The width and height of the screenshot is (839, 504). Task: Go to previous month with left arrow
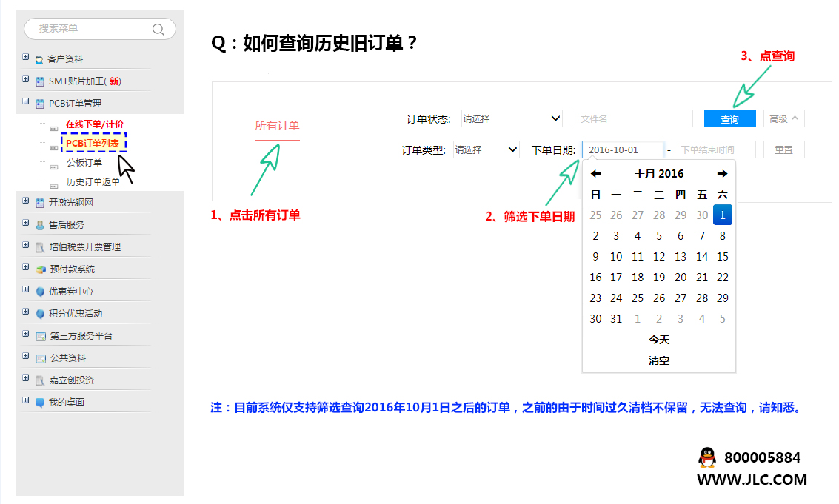595,174
